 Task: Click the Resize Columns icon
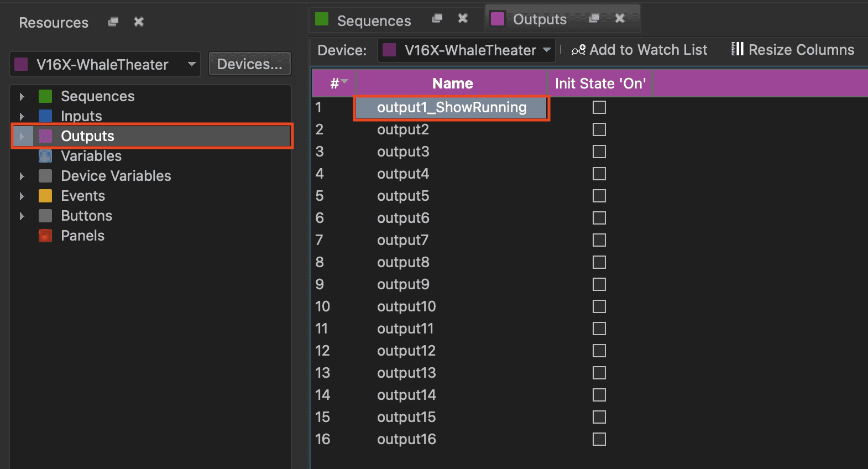[737, 49]
